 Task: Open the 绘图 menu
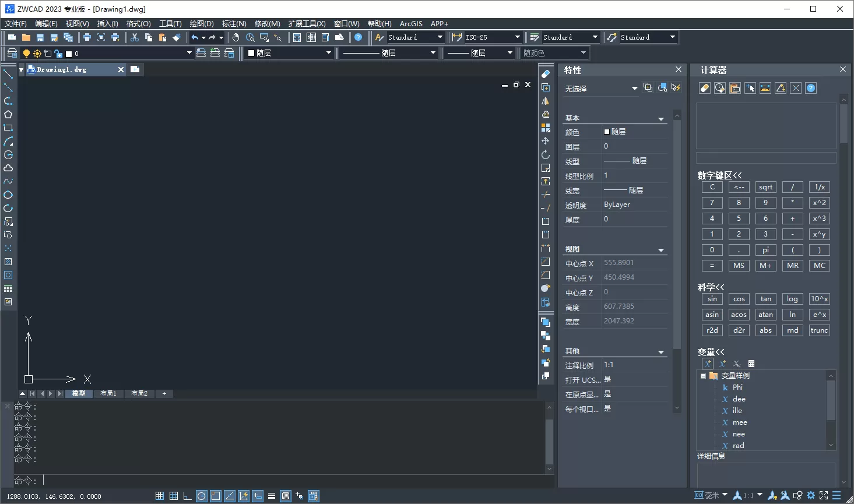click(x=201, y=23)
